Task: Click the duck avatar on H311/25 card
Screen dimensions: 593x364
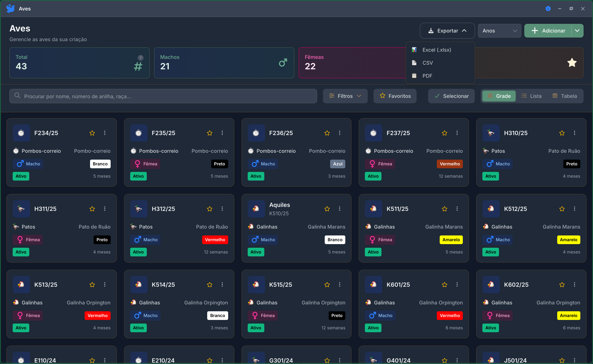Action: [x=21, y=209]
